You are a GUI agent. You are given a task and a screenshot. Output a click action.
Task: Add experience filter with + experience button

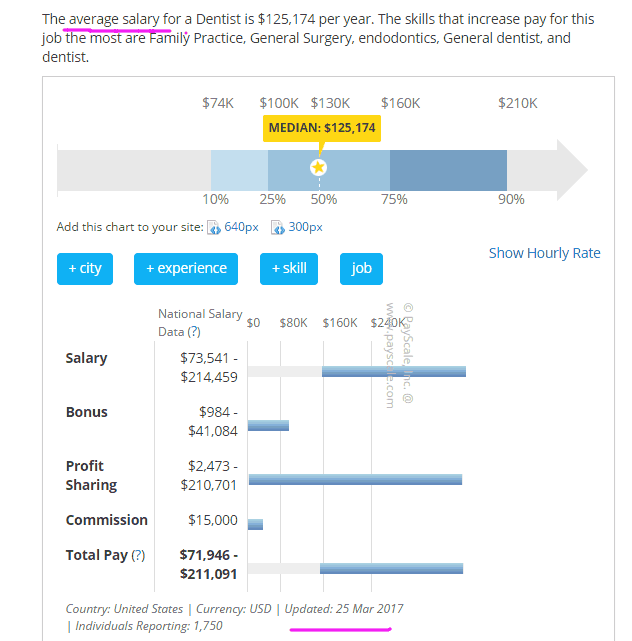point(186,269)
